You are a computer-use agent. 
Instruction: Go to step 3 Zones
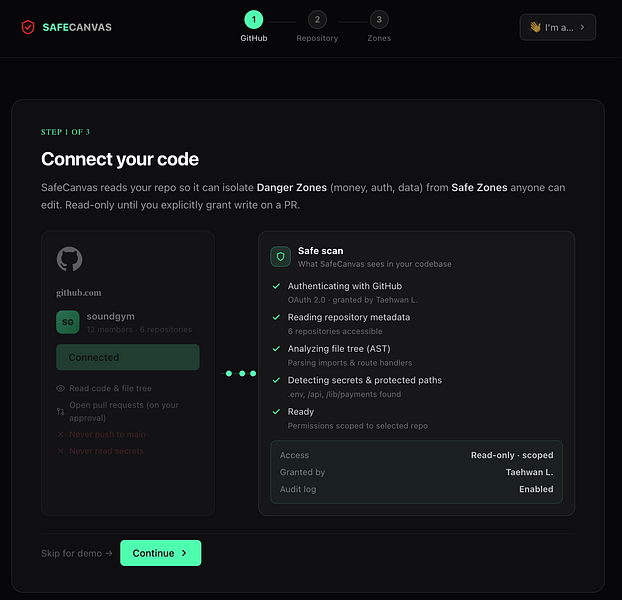pyautogui.click(x=379, y=19)
